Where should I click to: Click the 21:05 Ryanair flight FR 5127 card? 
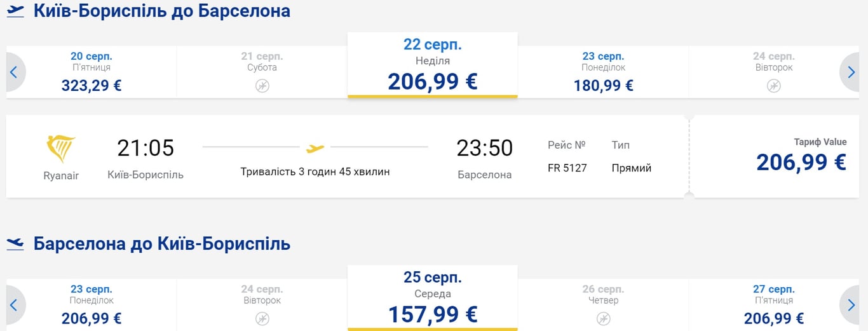coord(347,156)
